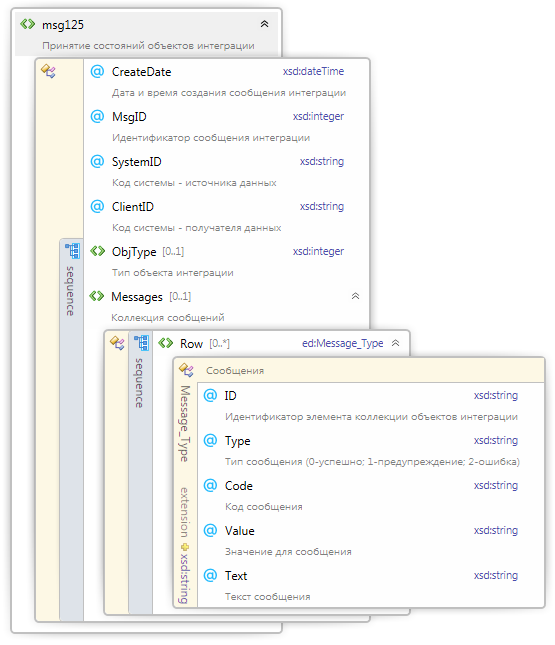Collapse the Messages element
This screenshot has height=645, width=555.
(x=355, y=296)
